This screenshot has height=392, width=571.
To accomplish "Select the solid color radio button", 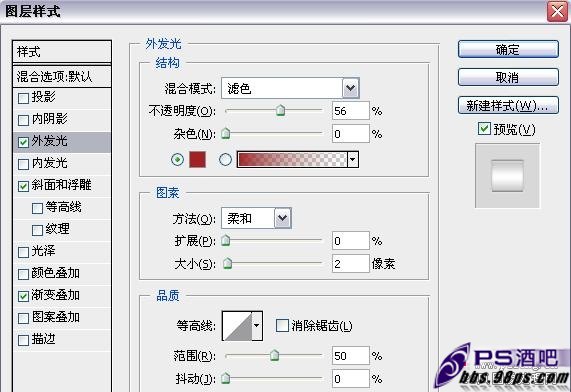I will coord(177,160).
